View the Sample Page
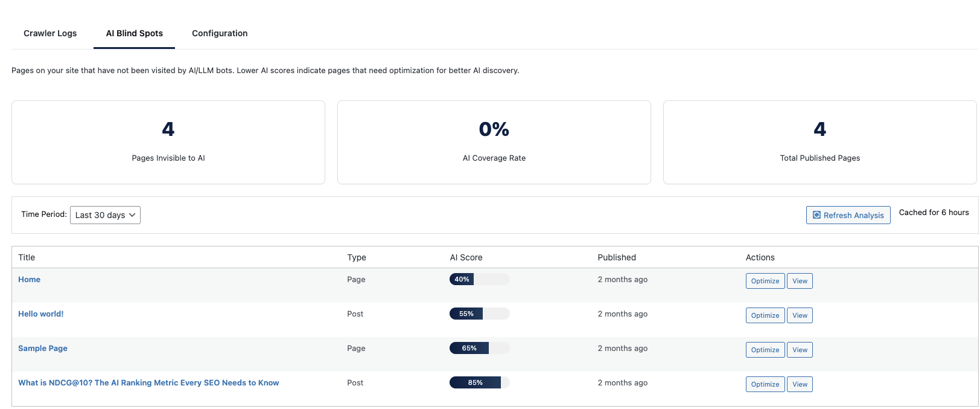Viewport: 980px width, 409px height. coord(800,350)
